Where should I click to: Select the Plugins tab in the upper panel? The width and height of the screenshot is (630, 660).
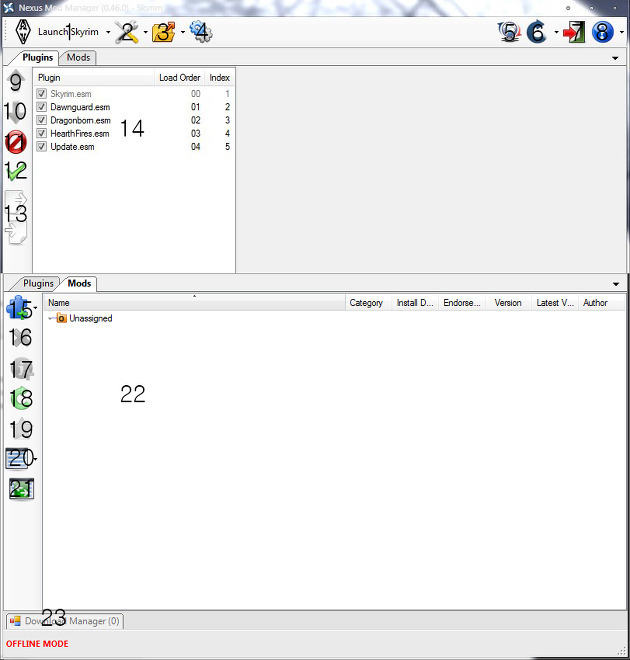pyautogui.click(x=37, y=57)
